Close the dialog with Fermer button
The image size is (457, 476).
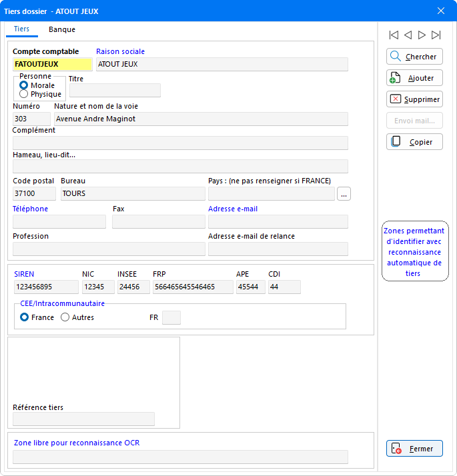click(x=414, y=449)
